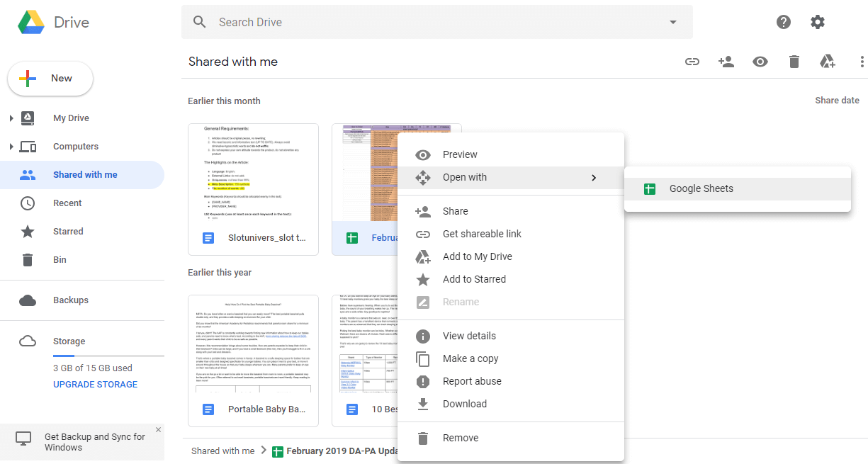Move the selected file to Bin via toolbar icon
The image size is (868, 464).
point(794,62)
